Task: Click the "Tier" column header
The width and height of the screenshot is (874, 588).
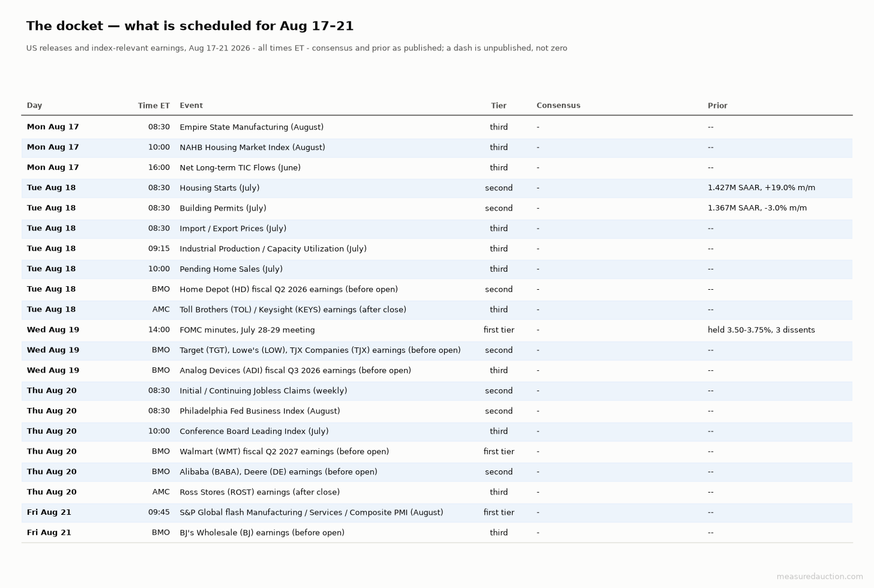Action: click(x=499, y=106)
